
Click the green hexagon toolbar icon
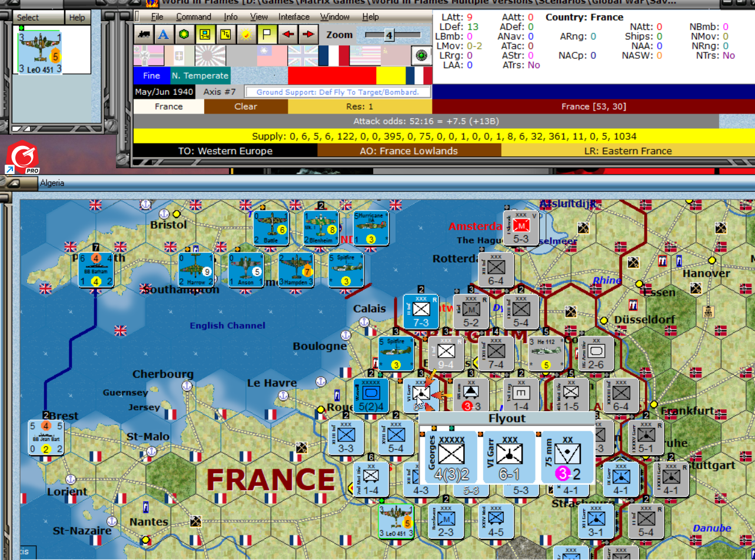point(184,34)
